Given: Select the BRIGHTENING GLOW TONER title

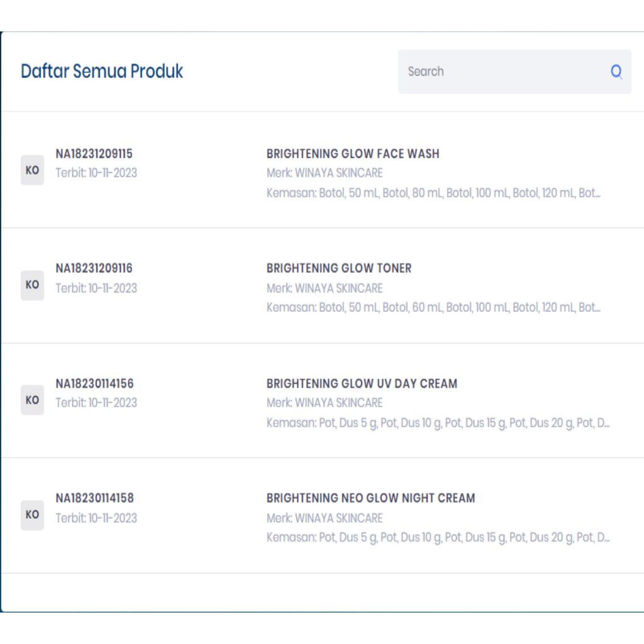Looking at the screenshot, I should 339,268.
